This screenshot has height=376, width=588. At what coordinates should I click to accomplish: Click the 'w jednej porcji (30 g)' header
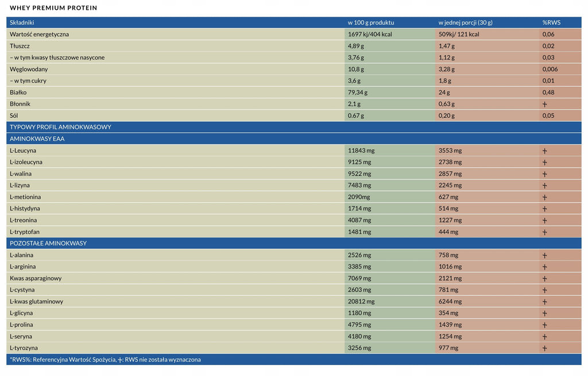tap(465, 22)
